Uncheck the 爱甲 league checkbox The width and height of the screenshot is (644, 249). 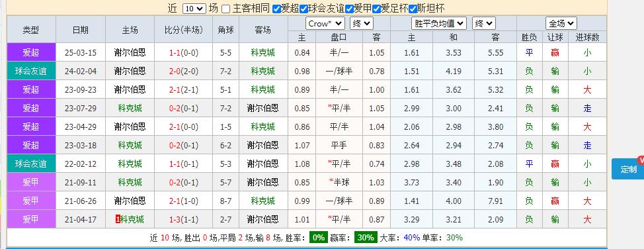click(350, 9)
